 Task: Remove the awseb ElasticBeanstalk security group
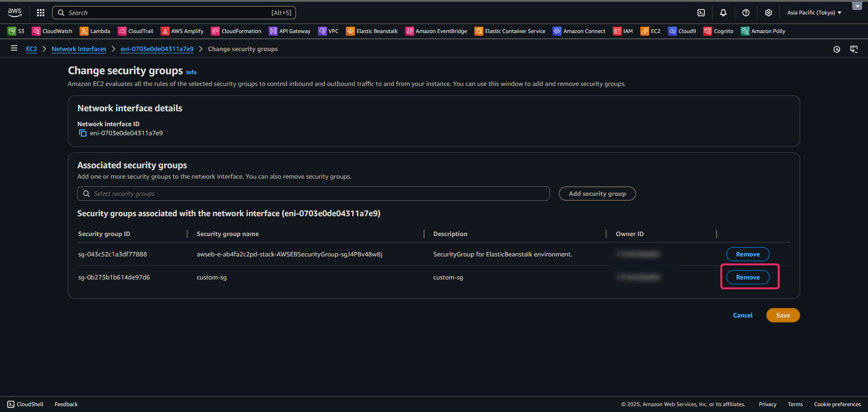[748, 254]
